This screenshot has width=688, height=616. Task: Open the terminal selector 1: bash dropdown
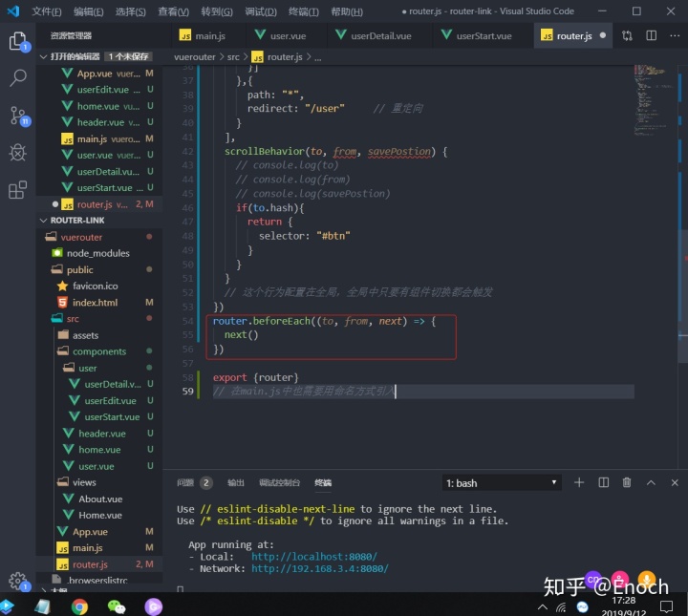pos(502,482)
